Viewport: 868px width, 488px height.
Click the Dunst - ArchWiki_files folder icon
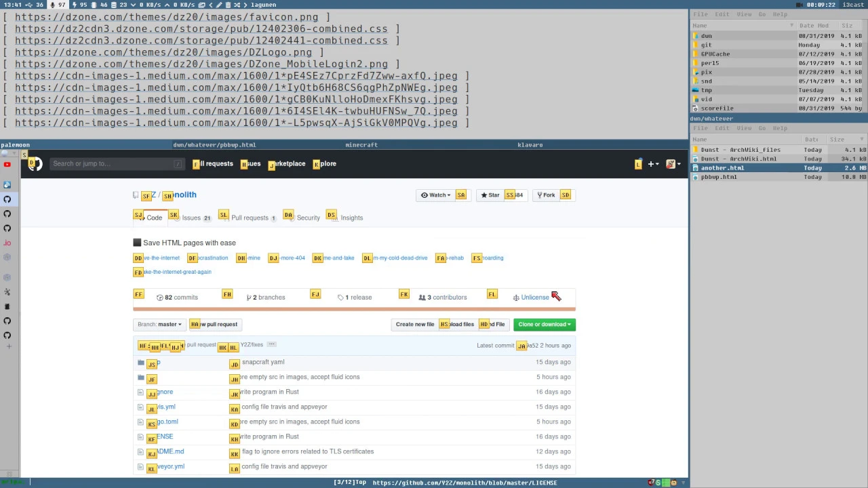coord(696,150)
